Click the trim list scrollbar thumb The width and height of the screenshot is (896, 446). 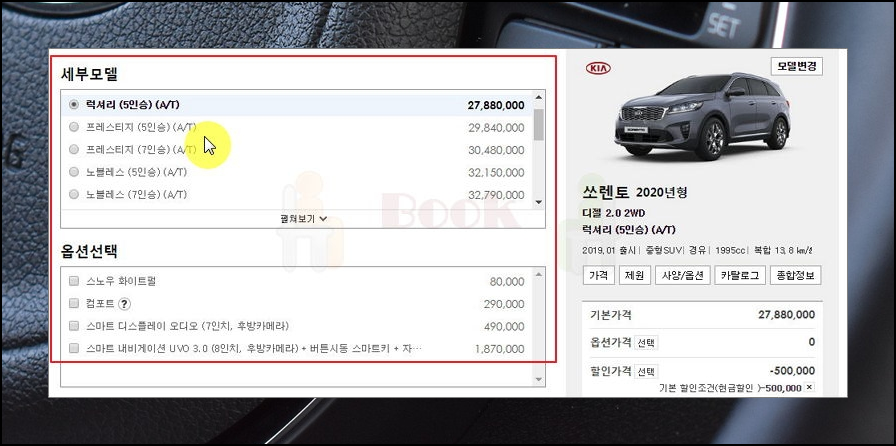tap(538, 124)
